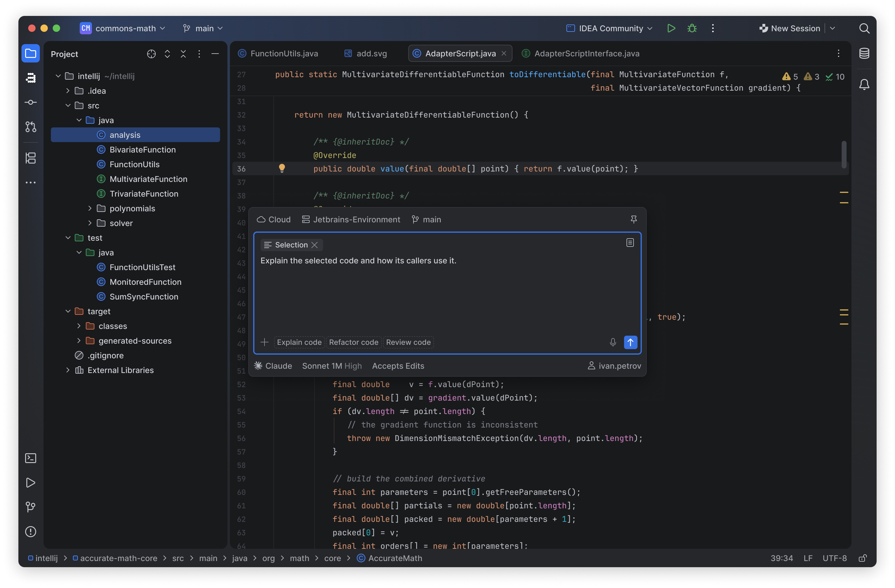Click into the AI prompt text field
Image resolution: width=895 pixels, height=588 pixels.
click(x=447, y=293)
